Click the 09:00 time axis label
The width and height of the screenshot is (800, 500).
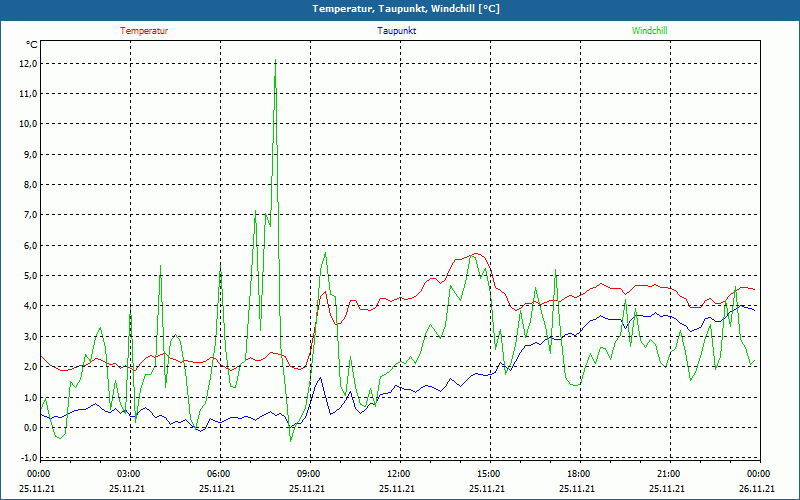click(307, 474)
